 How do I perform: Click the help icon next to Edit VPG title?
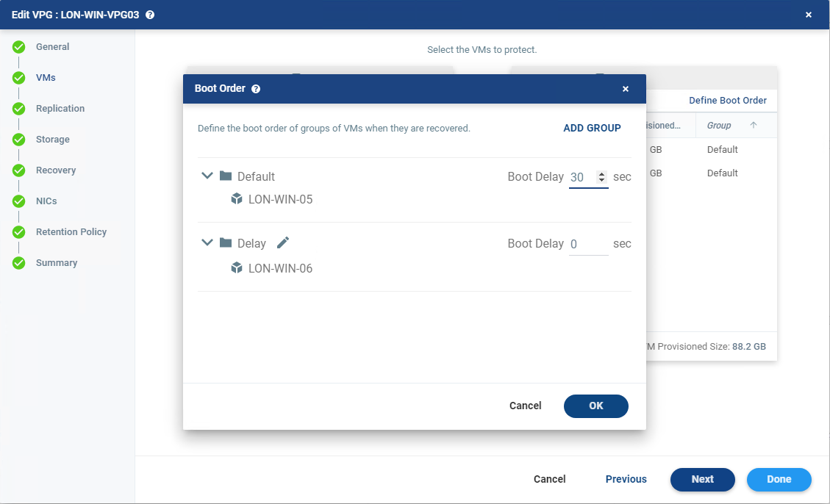coord(150,15)
